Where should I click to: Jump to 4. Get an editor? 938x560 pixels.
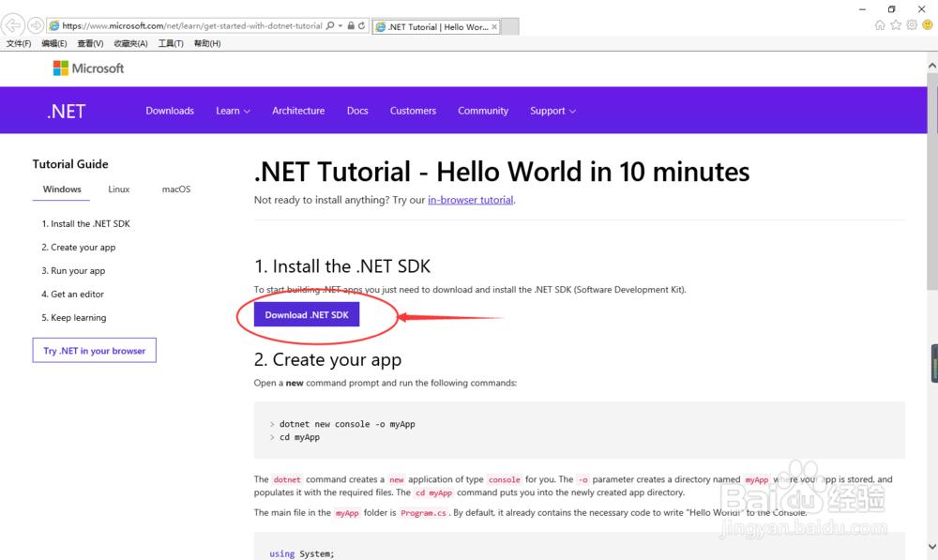(x=72, y=294)
